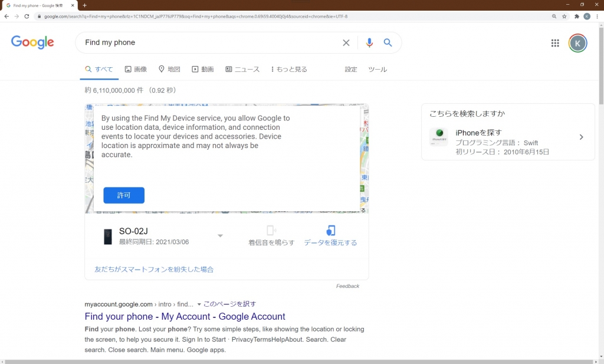
Task: Open 友だちがスマートフォンを紛失した場合 link
Action: click(154, 269)
